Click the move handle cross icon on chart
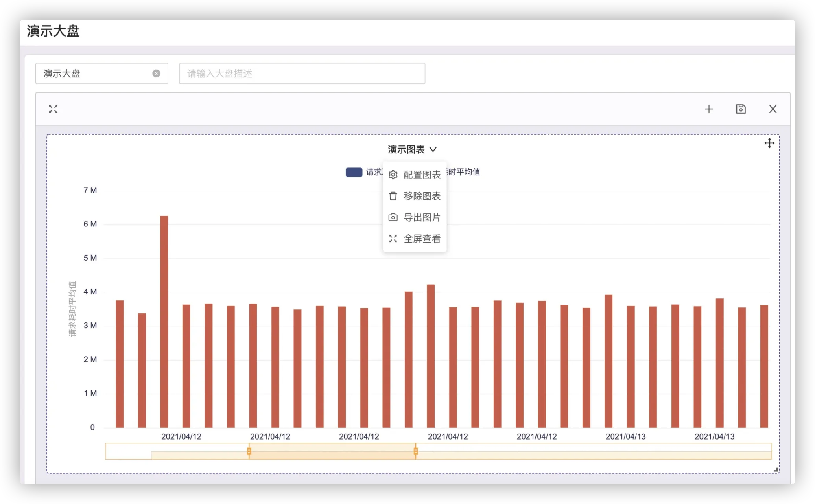This screenshot has width=815, height=504. point(769,143)
